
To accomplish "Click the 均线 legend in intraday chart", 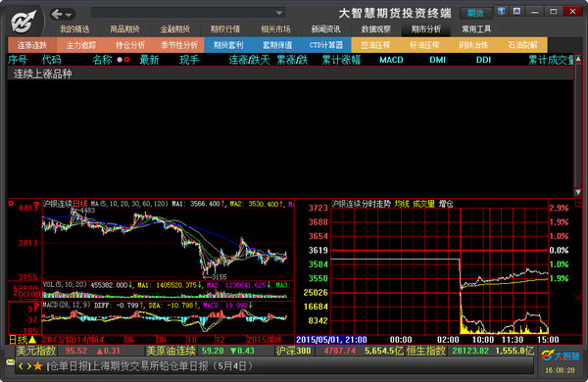I will [402, 204].
